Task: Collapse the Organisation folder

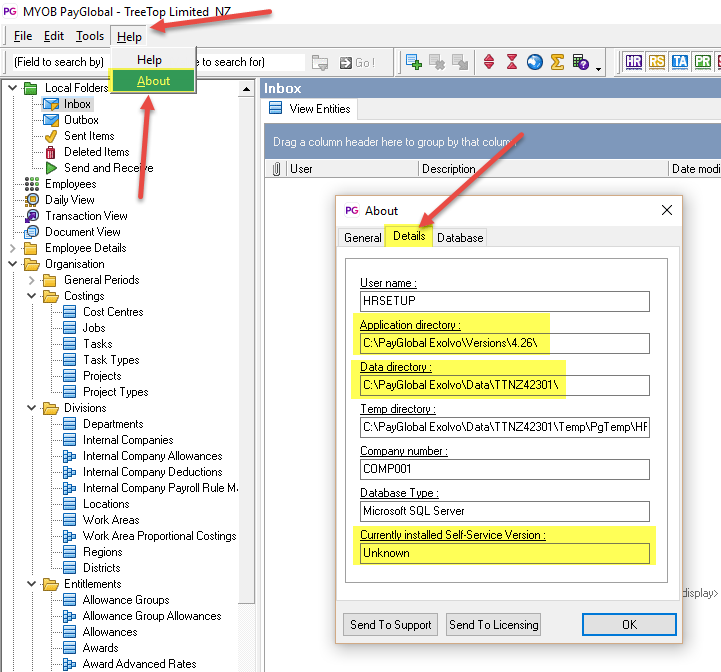Action: 13,264
